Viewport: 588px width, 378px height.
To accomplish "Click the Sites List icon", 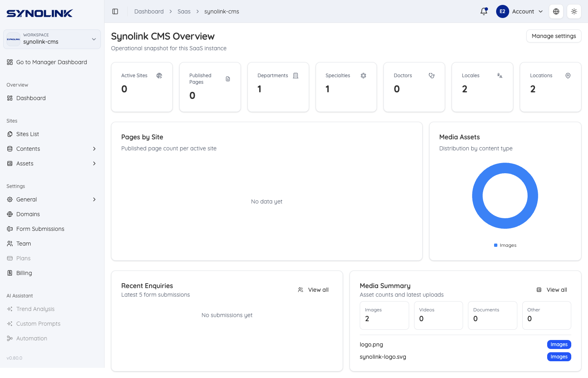I will [x=10, y=134].
